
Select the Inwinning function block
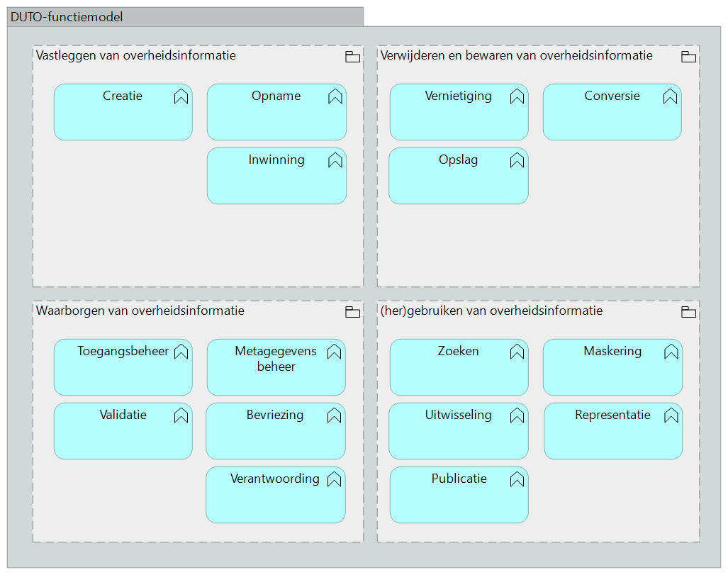(x=276, y=177)
